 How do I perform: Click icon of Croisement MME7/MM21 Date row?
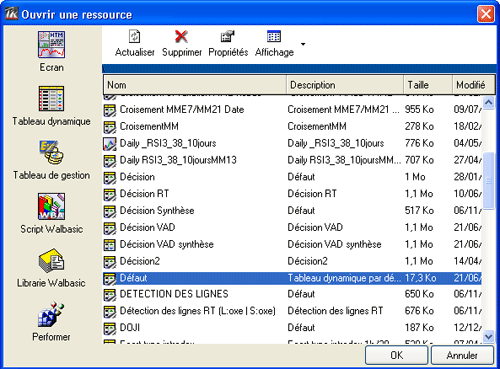point(110,110)
